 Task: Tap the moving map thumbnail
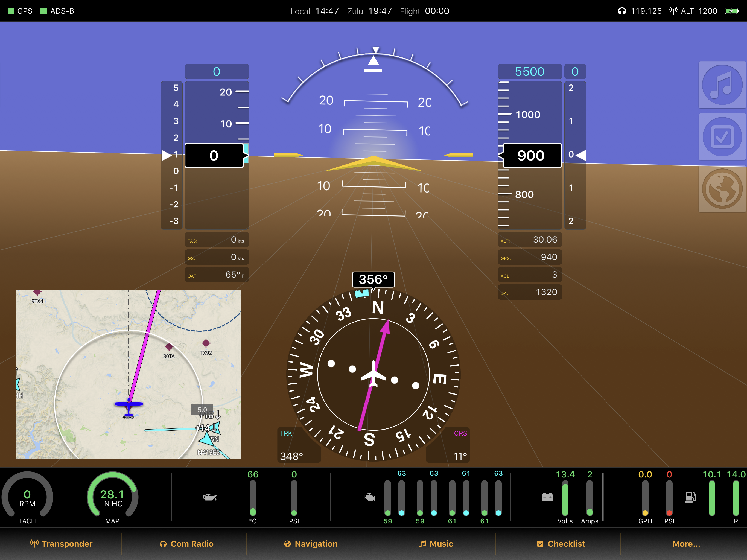coord(128,374)
